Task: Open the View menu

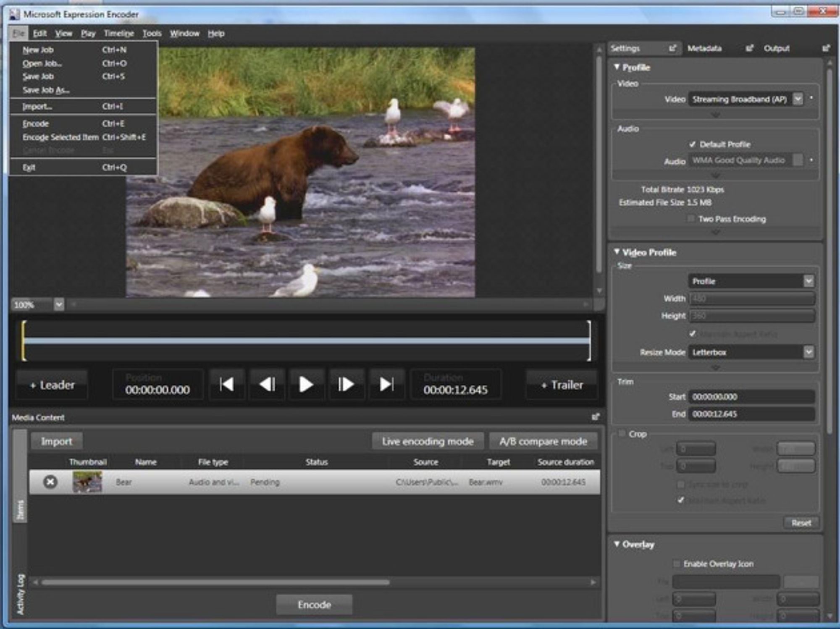Action: pos(63,33)
